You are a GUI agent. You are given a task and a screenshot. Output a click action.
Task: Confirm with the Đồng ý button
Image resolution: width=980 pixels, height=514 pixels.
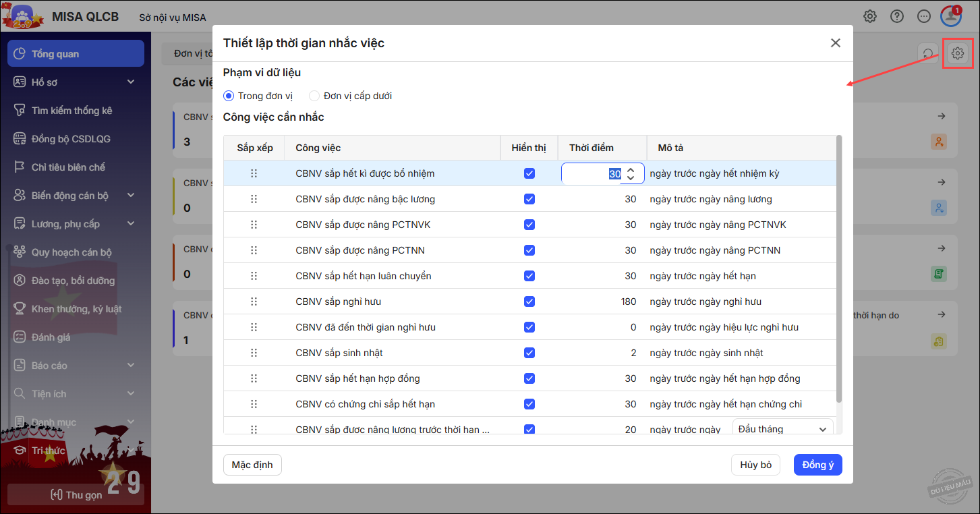tap(817, 465)
